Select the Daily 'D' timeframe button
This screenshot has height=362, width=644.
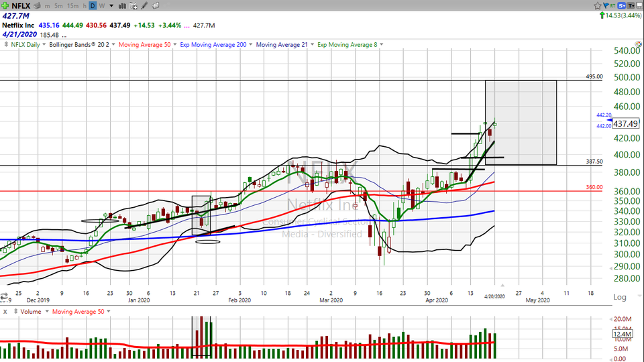(93, 6)
